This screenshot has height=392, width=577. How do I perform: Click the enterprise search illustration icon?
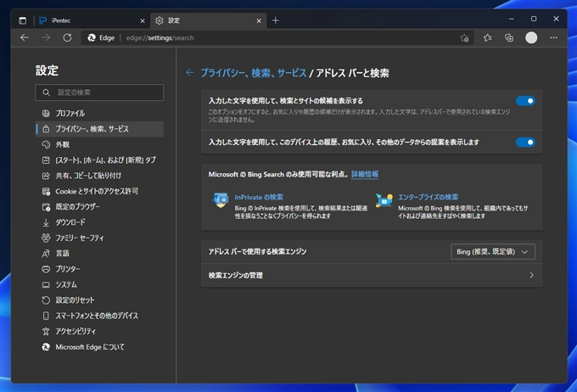pos(384,200)
